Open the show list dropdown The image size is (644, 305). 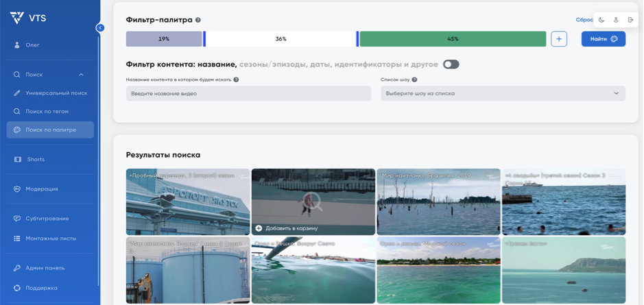[503, 93]
